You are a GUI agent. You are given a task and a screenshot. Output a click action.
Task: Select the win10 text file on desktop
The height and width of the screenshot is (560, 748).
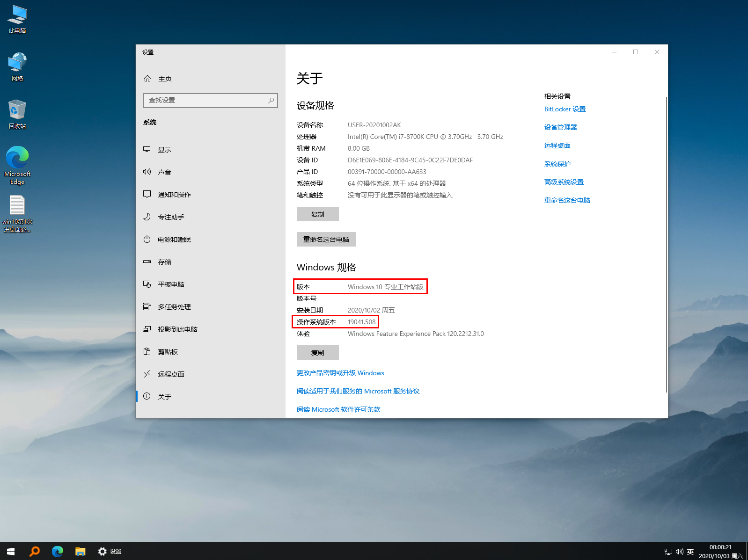[17, 214]
